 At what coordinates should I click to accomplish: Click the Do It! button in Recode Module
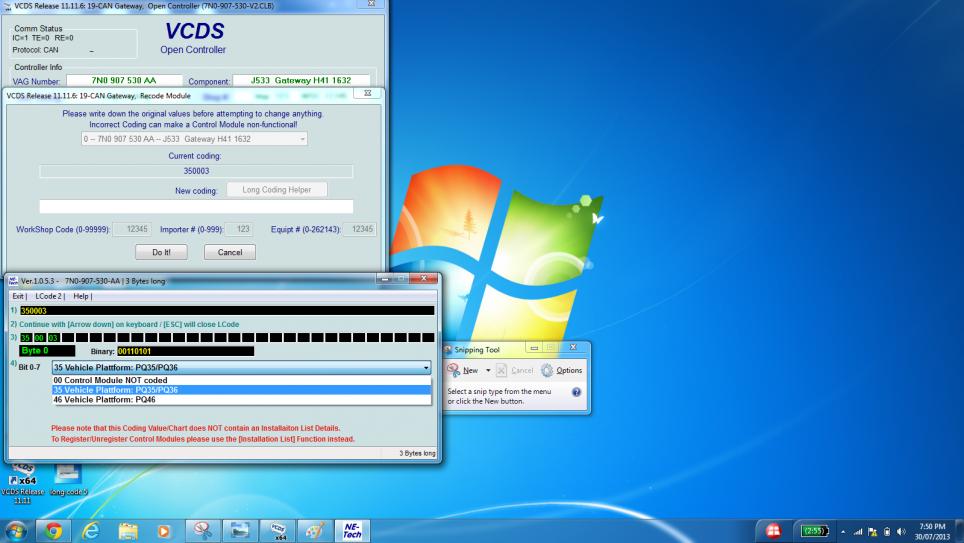click(161, 252)
